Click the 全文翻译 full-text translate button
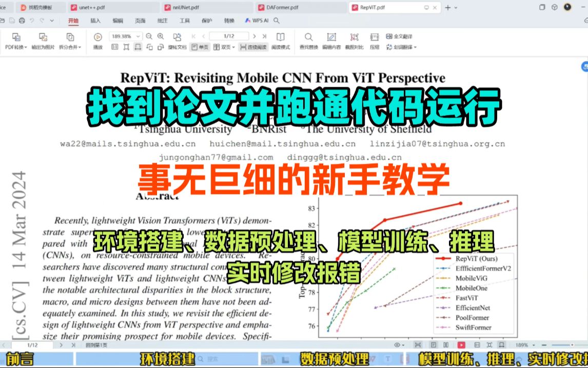This screenshot has width=588, height=368. (399, 36)
